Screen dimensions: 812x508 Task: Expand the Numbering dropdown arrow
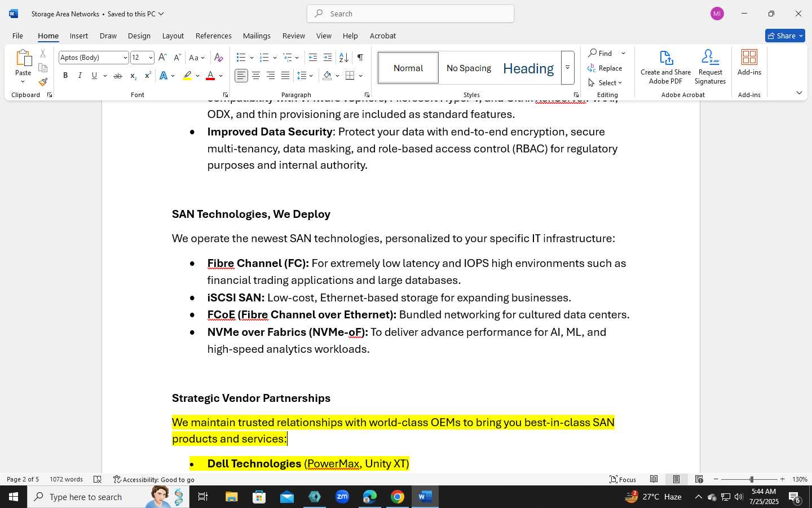coord(275,58)
